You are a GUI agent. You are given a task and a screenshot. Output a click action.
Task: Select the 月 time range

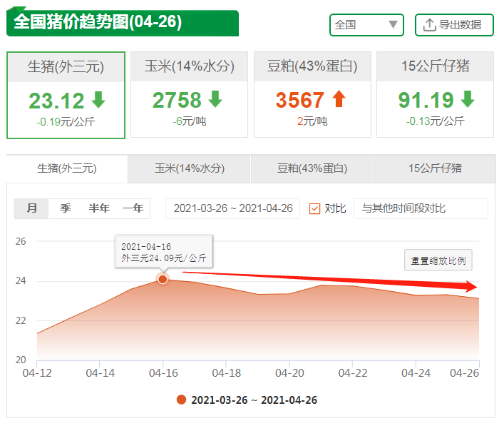coord(31,208)
